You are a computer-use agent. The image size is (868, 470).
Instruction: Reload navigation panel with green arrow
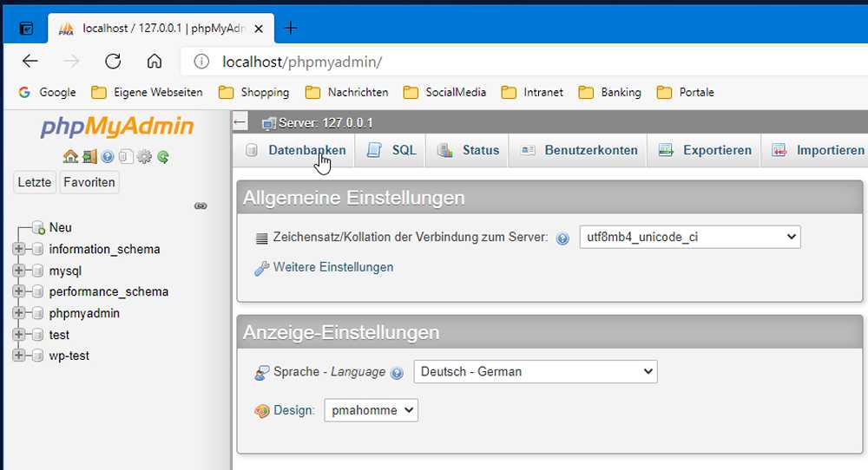click(x=163, y=156)
